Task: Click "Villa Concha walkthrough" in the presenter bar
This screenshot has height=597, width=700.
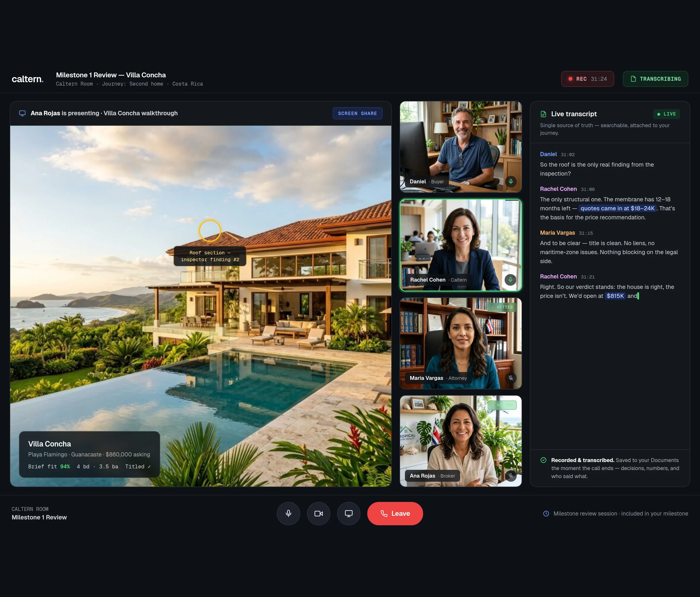Action: [140, 113]
